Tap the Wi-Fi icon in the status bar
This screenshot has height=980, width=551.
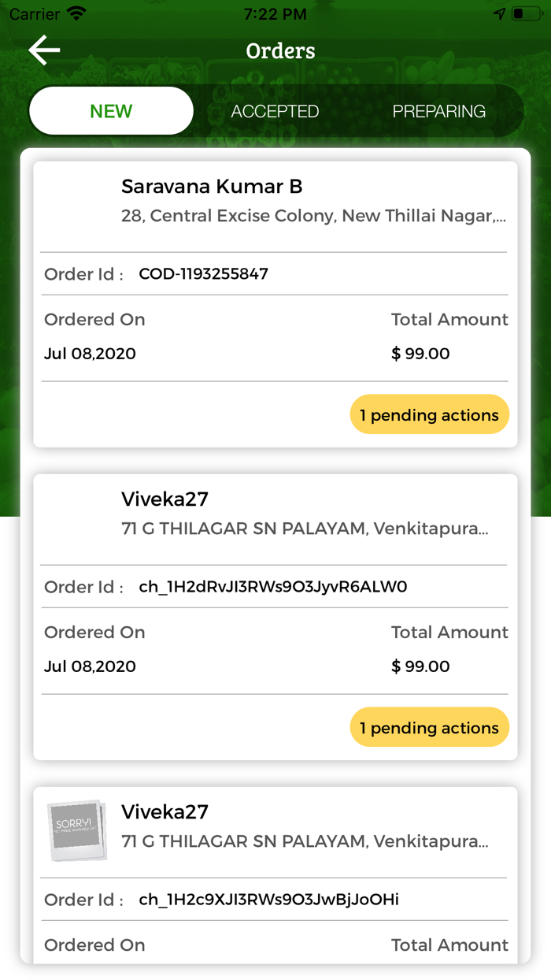[x=74, y=13]
